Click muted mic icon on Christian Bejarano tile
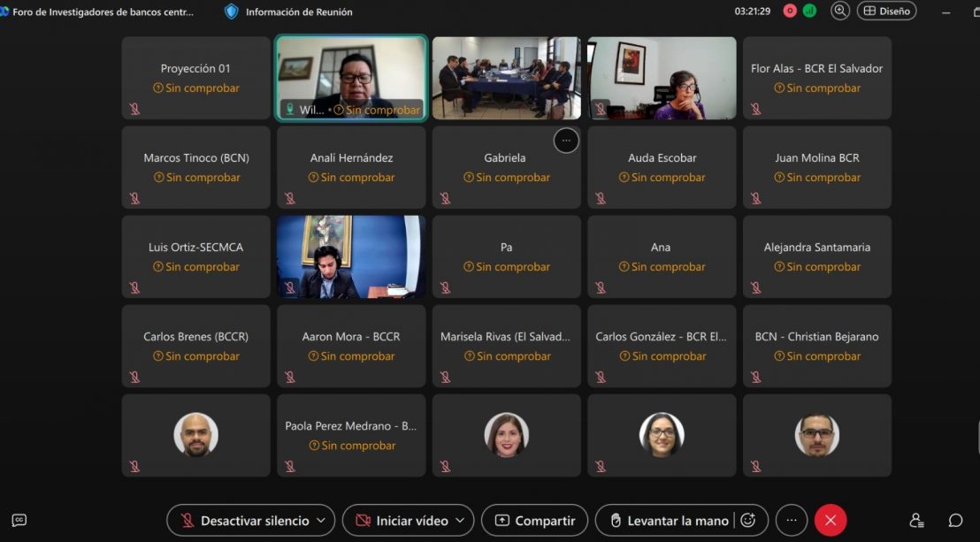 coord(755,377)
